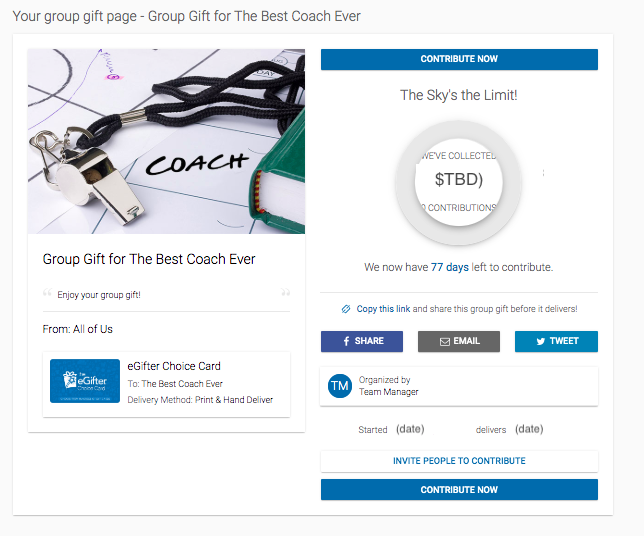
Task: Click the Twitter bird icon on Tweet
Action: pos(541,341)
